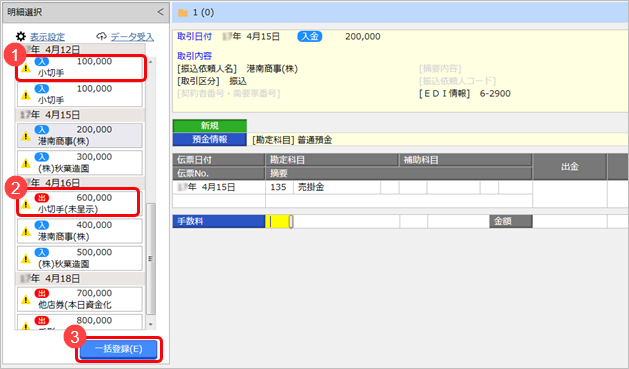Click the list scrollbar up arrow
The width and height of the screenshot is (629, 369).
click(x=151, y=62)
